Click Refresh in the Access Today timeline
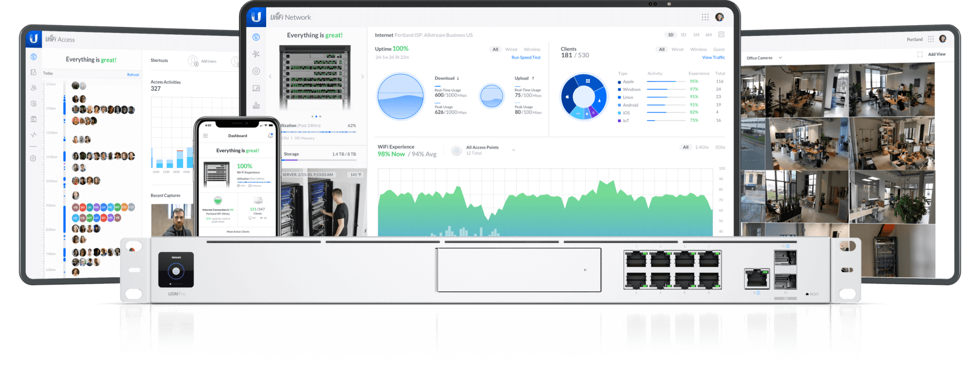 [x=133, y=75]
